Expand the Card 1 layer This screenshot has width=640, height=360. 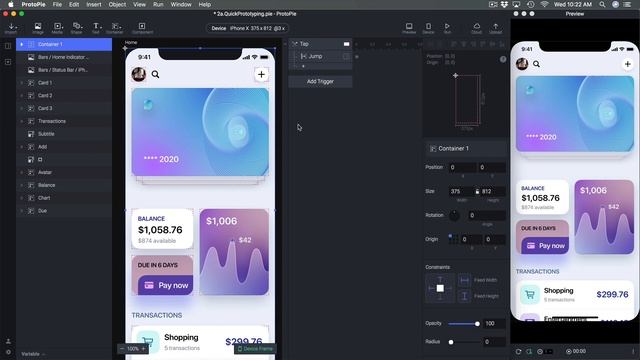coord(22,83)
